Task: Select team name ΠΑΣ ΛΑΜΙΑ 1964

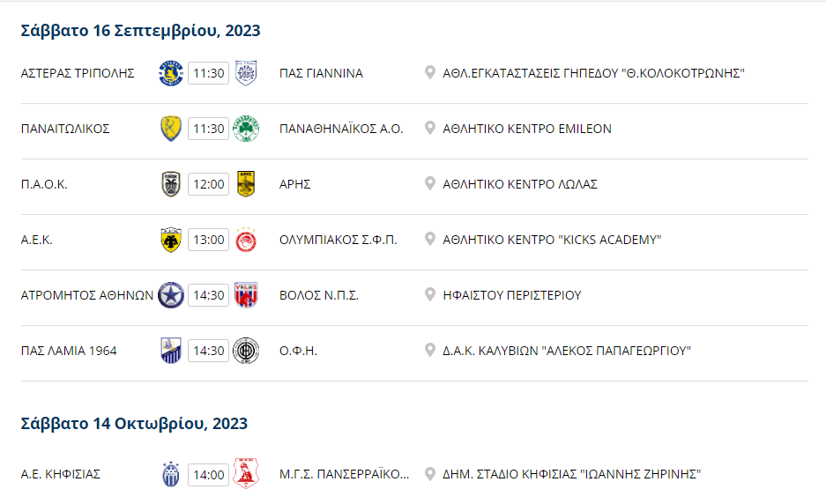Action: [x=69, y=351]
